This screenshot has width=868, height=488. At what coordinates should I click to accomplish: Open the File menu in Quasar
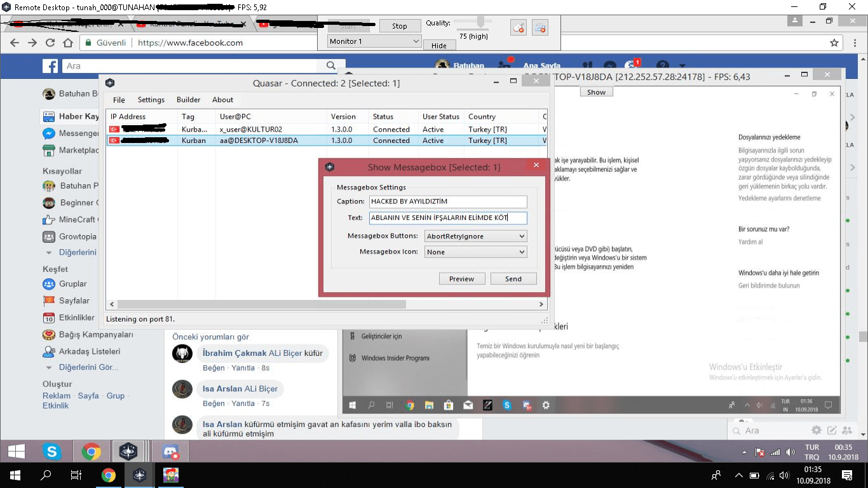(x=119, y=100)
